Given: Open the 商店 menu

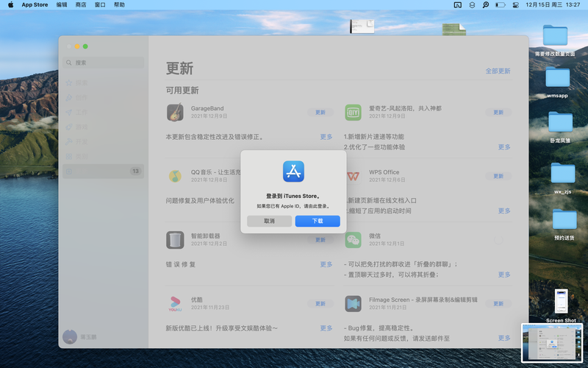Looking at the screenshot, I should click(x=81, y=4).
